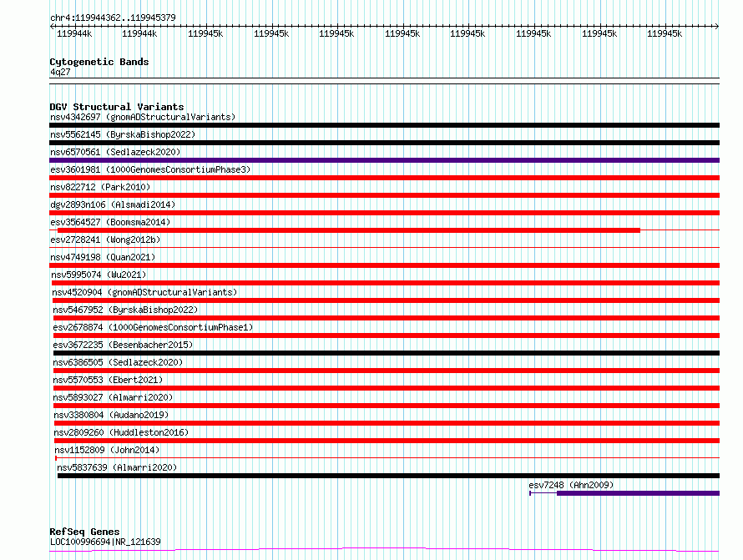
Task: Click the thin red nsv1152809 line
Action: 387,458
